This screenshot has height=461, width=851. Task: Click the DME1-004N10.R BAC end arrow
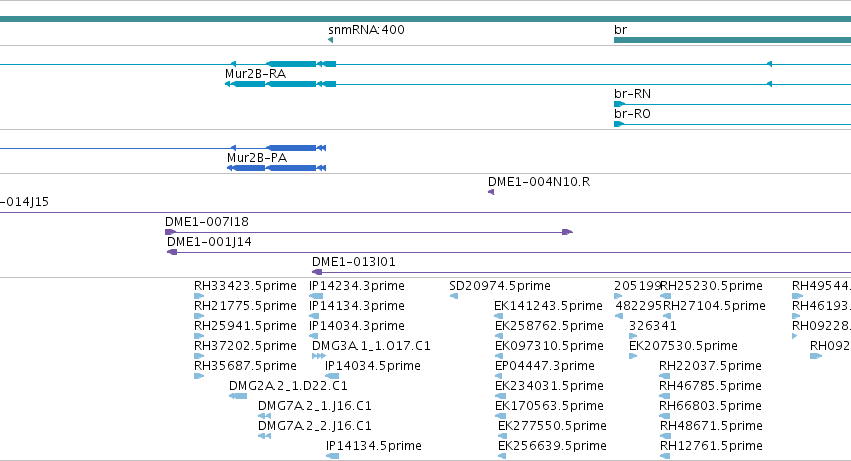491,192
